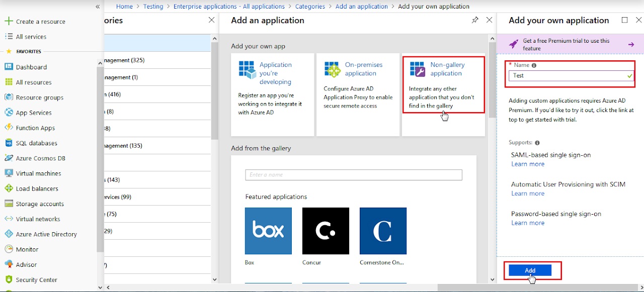Screen dimensions: 644x292
Task: Open Learn more for Automatic User Provisioning
Action: coord(528,193)
